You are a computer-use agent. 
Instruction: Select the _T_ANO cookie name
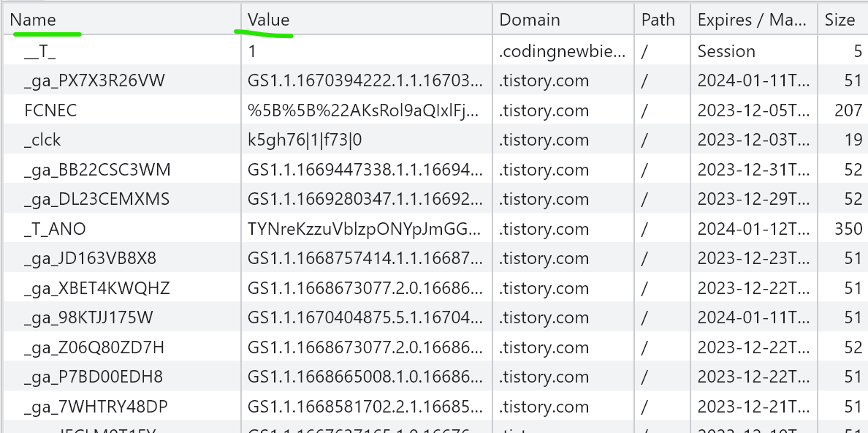click(55, 229)
